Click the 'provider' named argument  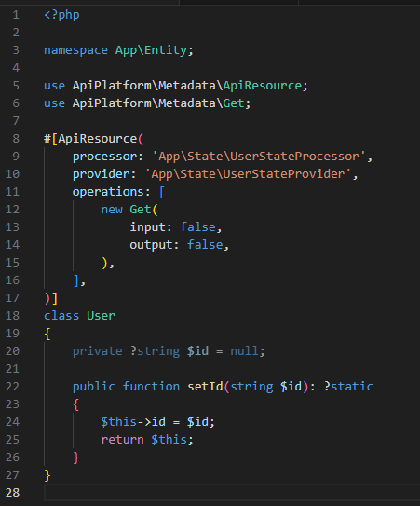coord(101,174)
